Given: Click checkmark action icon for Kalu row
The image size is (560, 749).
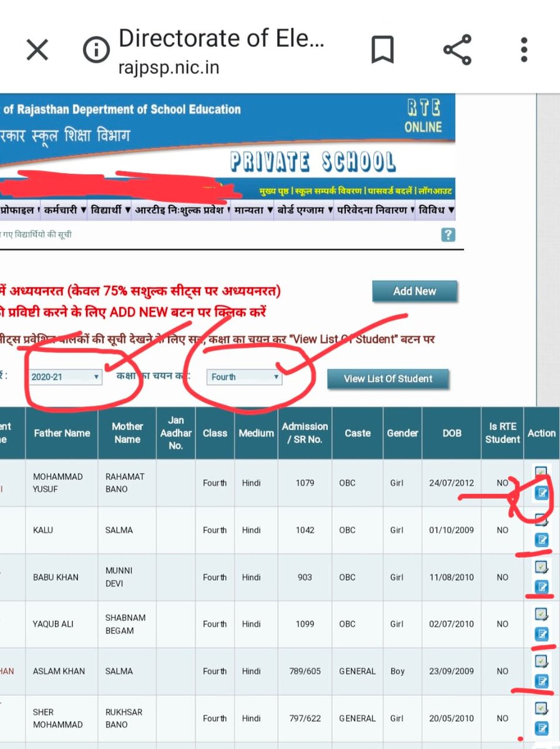Looking at the screenshot, I should pyautogui.click(x=541, y=519).
